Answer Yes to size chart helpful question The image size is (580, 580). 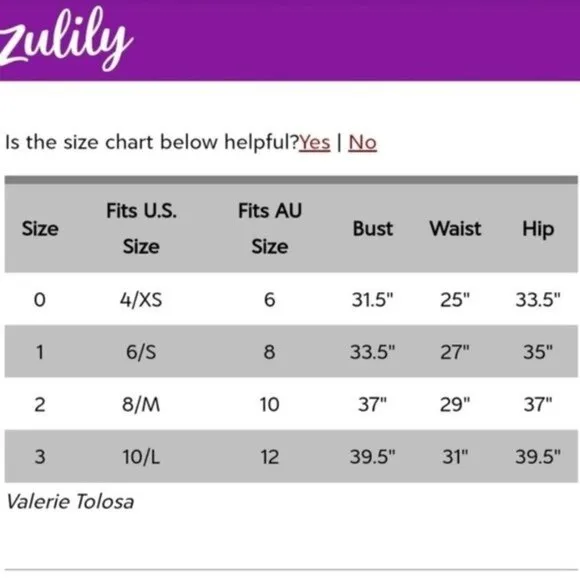click(314, 142)
